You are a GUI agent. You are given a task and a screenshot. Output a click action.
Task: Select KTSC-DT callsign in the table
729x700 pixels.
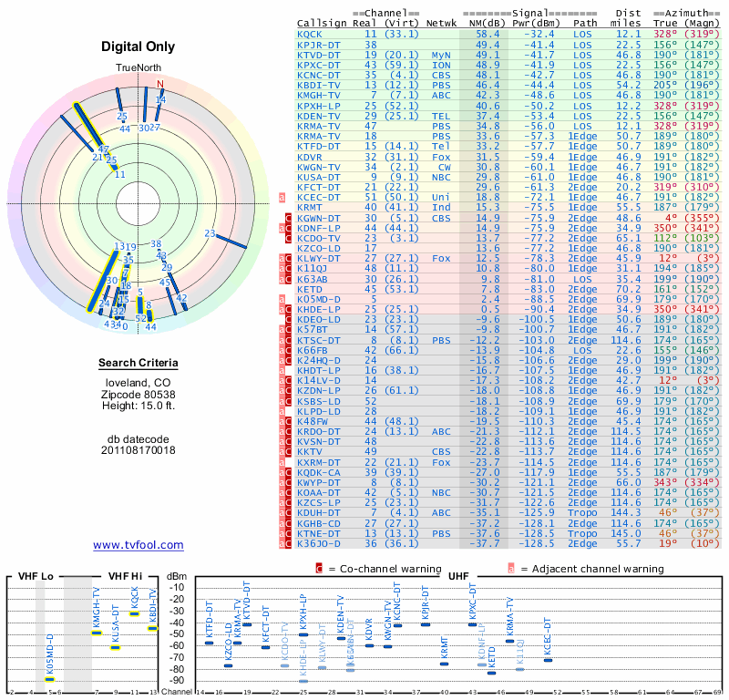tap(319, 341)
